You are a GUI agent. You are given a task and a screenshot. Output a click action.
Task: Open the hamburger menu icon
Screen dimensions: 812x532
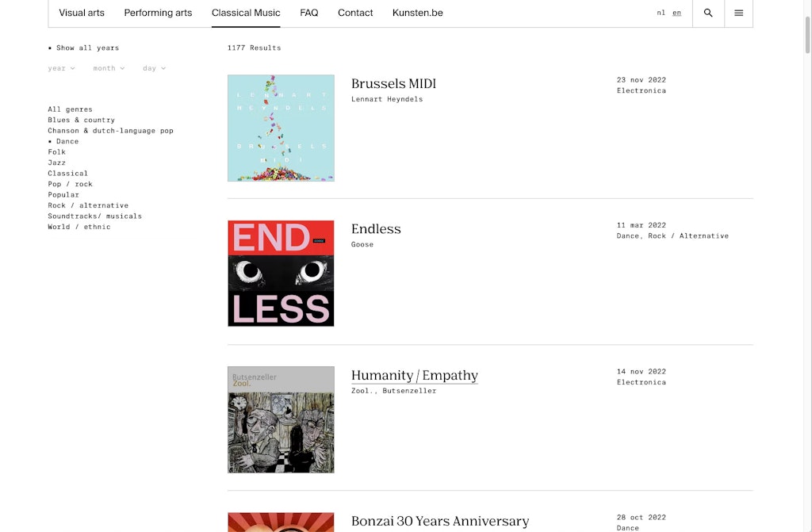[738, 13]
